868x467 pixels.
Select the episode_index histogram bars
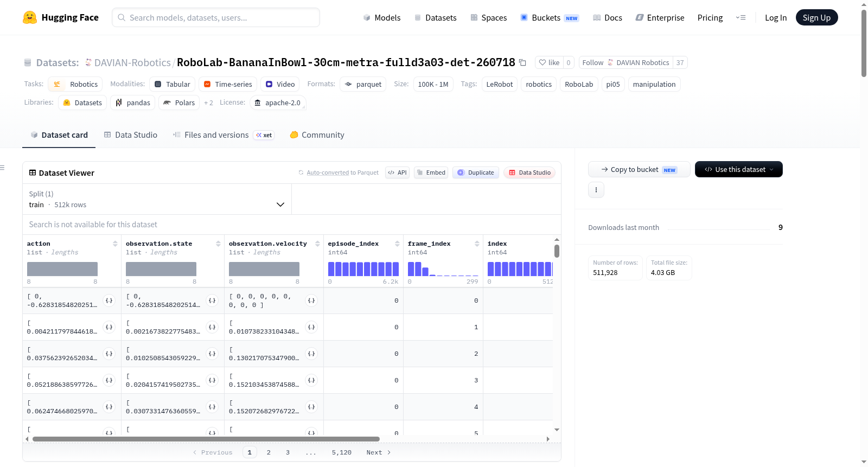click(363, 269)
